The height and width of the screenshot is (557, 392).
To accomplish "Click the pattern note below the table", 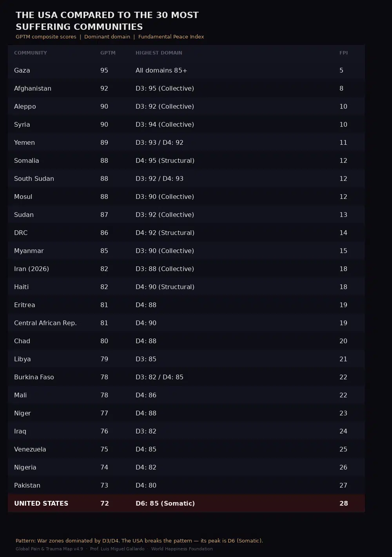I will 139,541.
